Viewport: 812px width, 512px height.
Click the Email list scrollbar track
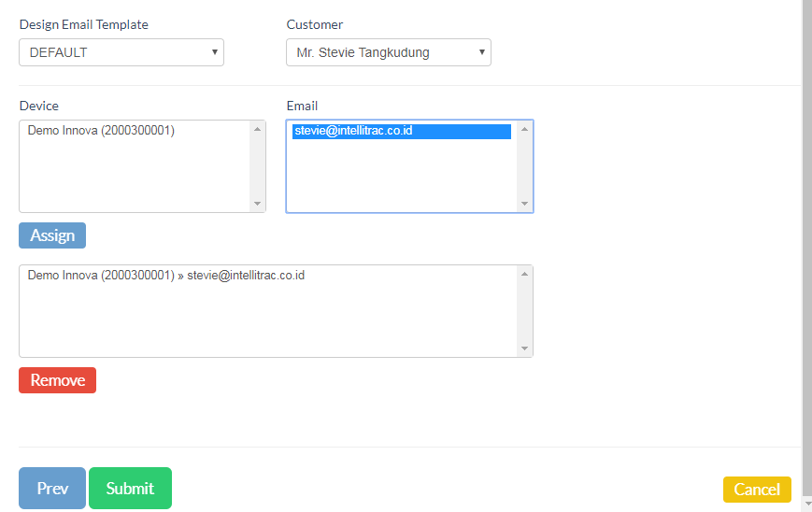click(524, 166)
